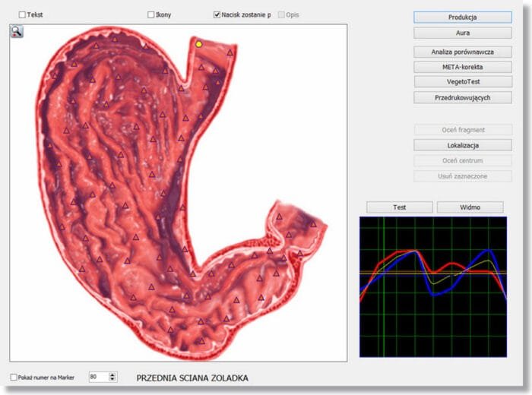Image resolution: width=532 pixels, height=395 pixels.
Task: Enable the Tekst checkbox
Action: (x=22, y=14)
